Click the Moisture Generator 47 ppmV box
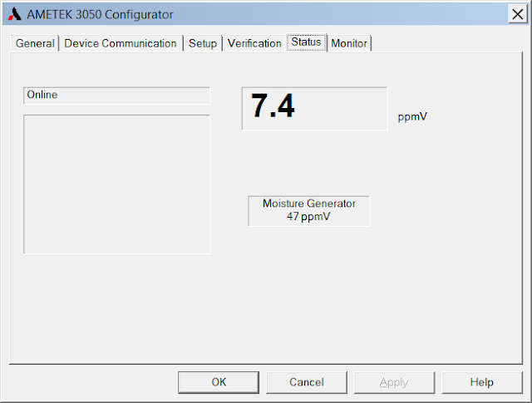This screenshot has width=532, height=403. [x=308, y=211]
